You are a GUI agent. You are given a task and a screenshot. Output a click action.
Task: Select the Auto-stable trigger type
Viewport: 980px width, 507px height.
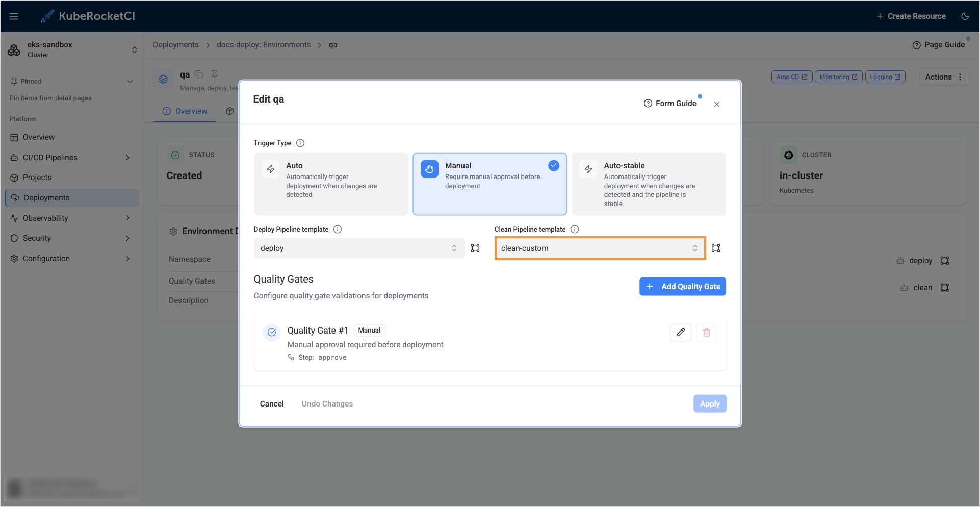[x=649, y=184]
